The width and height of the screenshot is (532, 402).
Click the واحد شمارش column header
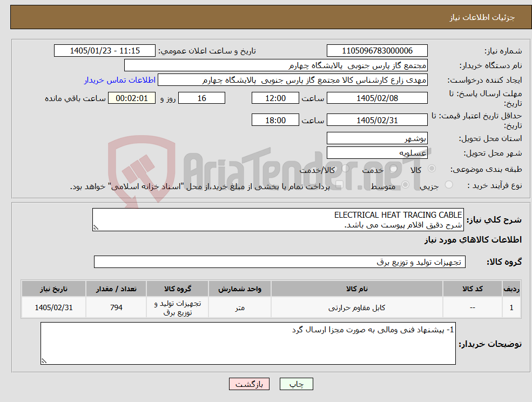[240, 289]
